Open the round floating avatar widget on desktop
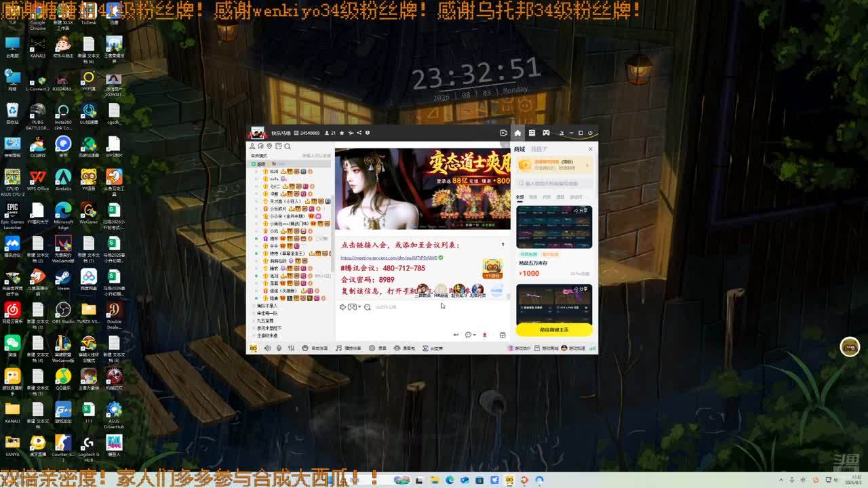The image size is (868, 488). [850, 347]
